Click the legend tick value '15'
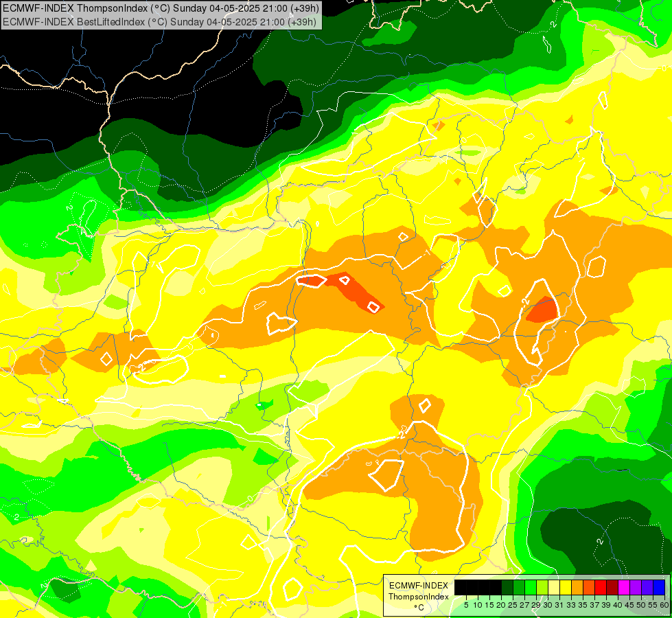672x618 pixels. tap(490, 605)
